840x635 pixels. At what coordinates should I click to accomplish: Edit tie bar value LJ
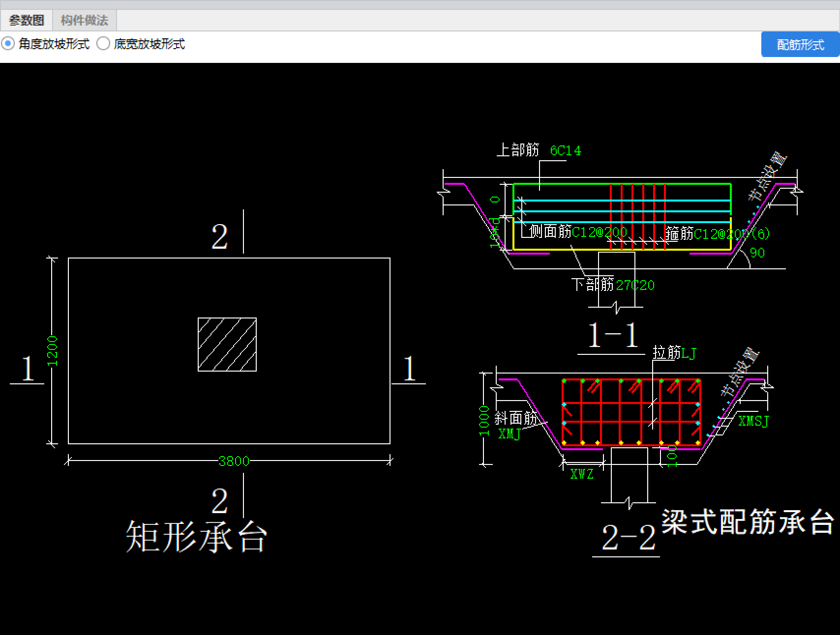(689, 353)
